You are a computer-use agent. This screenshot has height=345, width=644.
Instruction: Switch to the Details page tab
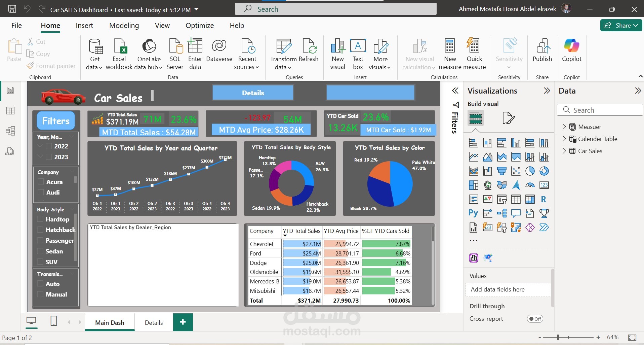pos(154,322)
